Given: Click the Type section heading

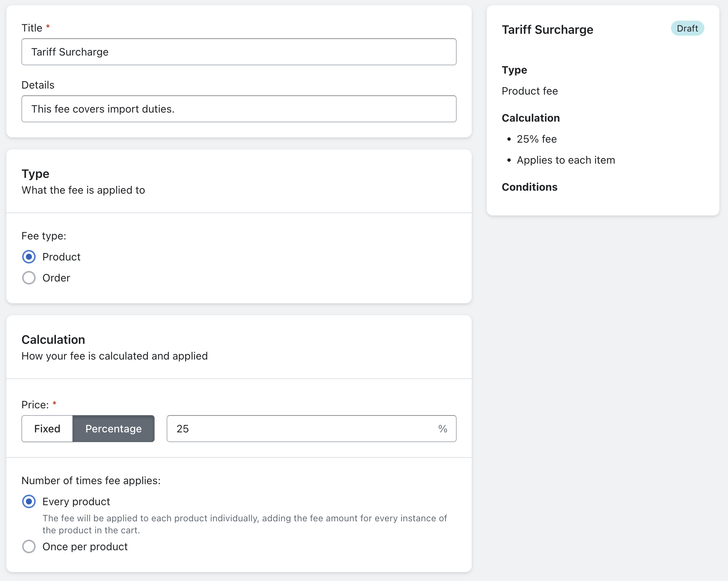Looking at the screenshot, I should 35,174.
